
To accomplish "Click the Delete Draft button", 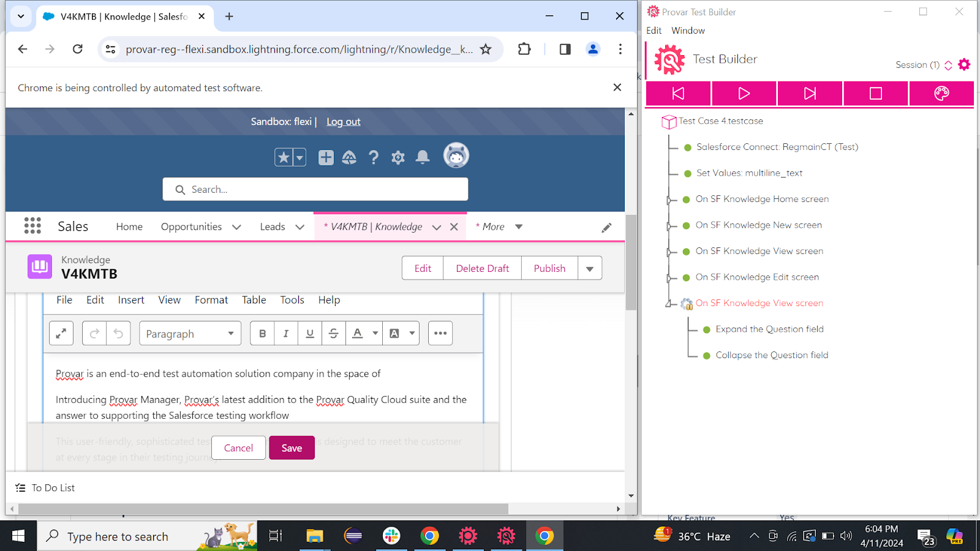I will coord(483,268).
